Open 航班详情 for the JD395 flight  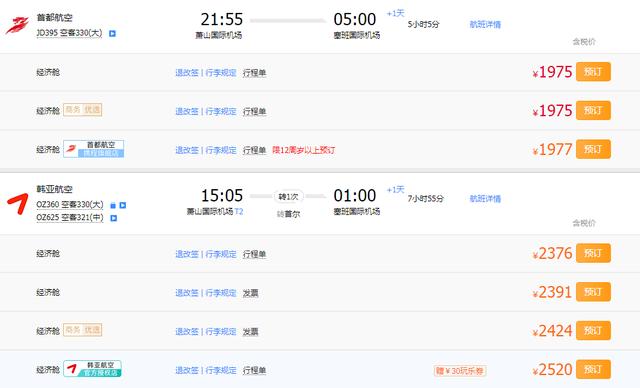(x=485, y=24)
